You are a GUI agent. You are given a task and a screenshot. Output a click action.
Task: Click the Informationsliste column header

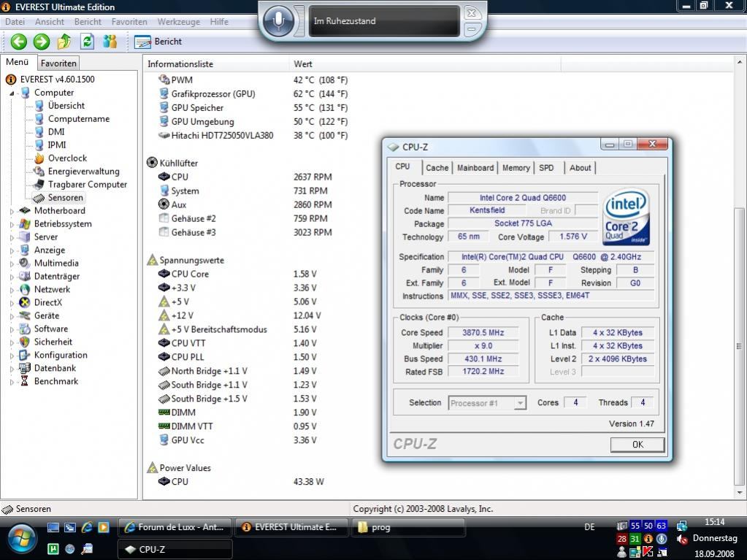[x=216, y=64]
